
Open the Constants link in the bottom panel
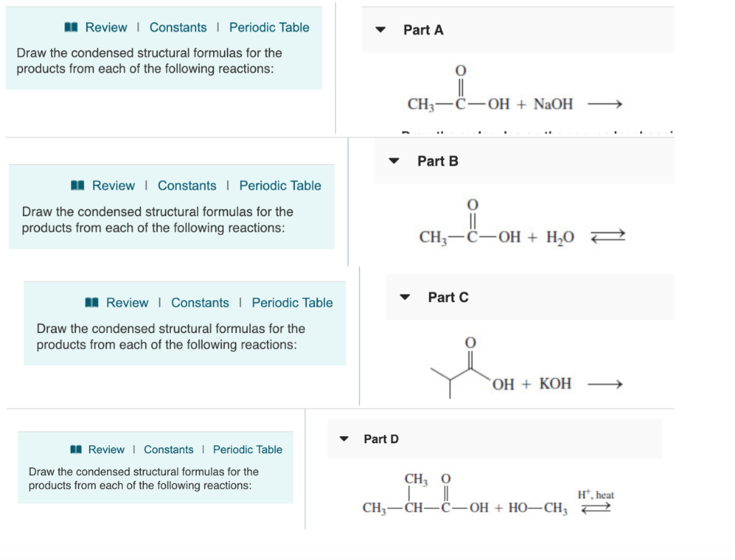coord(169,449)
